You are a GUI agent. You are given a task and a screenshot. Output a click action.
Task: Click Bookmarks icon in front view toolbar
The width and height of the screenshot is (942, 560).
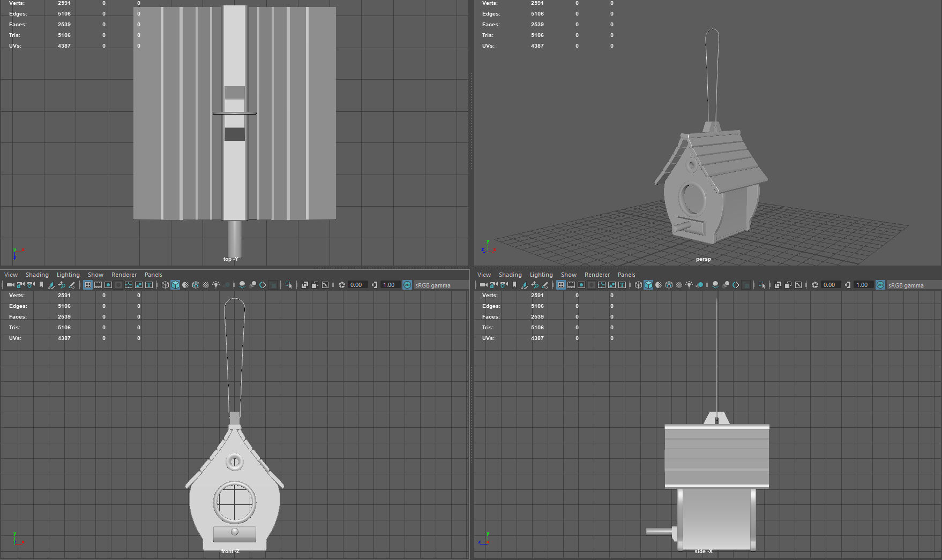41,285
